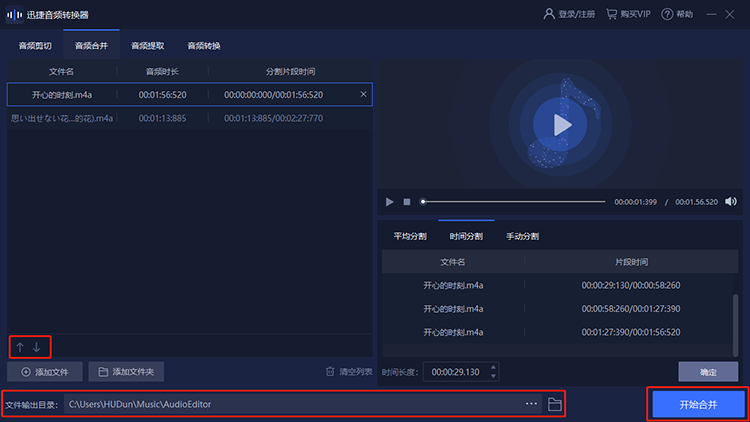Open the 帮助 help icon
Image resolution: width=750 pixels, height=422 pixels.
coord(667,14)
